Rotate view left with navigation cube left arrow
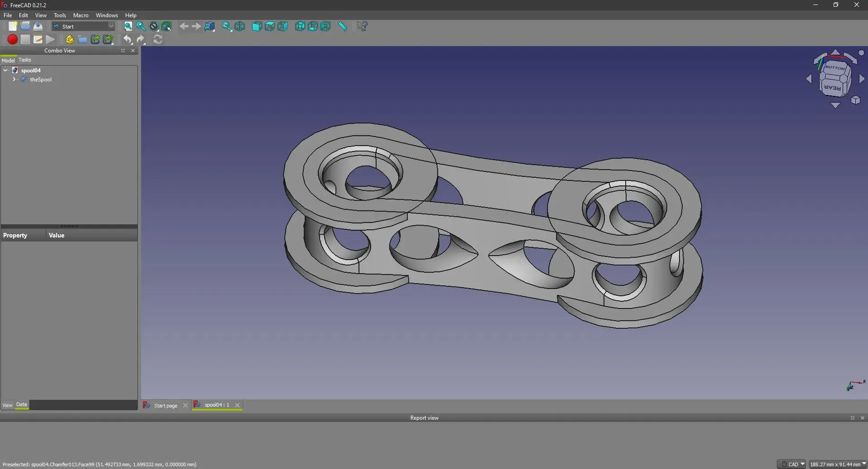Image resolution: width=868 pixels, height=469 pixels. click(809, 79)
